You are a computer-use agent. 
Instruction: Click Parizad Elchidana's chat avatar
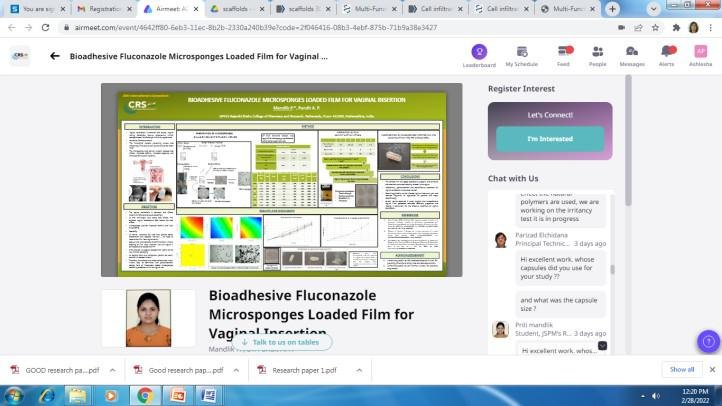(x=500, y=239)
